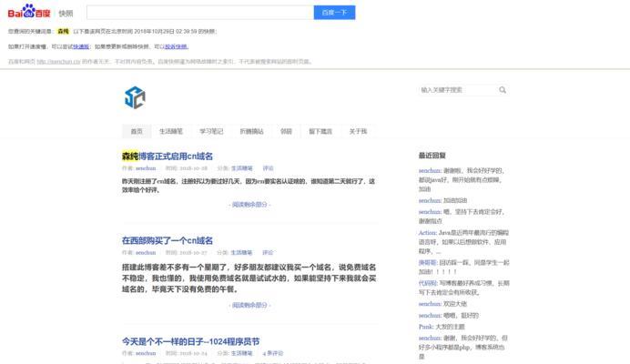Open 代码狗's recent reply
Screen dimensions: 630x364
coord(463,288)
